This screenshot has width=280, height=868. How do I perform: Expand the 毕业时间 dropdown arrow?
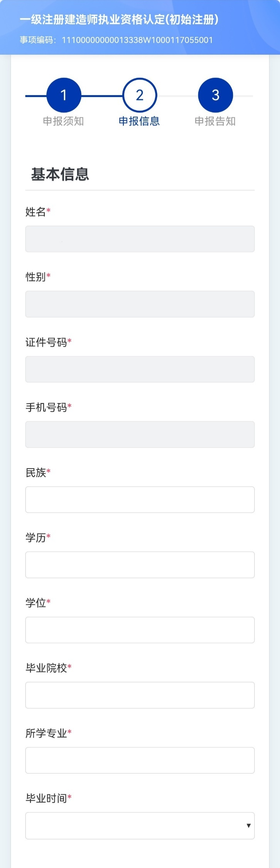point(248,826)
